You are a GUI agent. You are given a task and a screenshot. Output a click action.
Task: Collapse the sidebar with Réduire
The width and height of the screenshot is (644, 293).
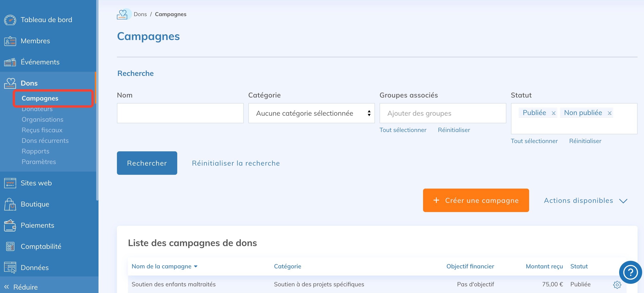(21, 287)
